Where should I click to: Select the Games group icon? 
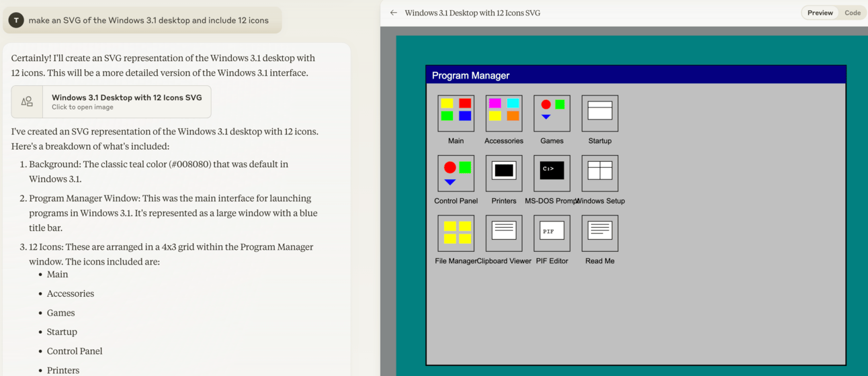tap(552, 113)
